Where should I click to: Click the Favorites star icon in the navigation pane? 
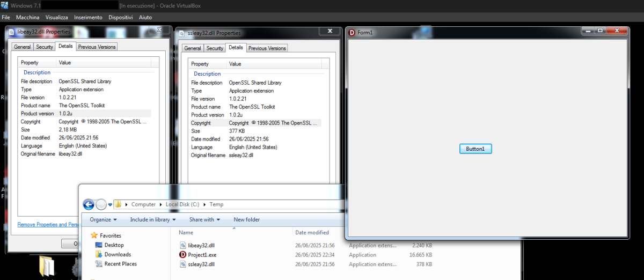click(94, 235)
